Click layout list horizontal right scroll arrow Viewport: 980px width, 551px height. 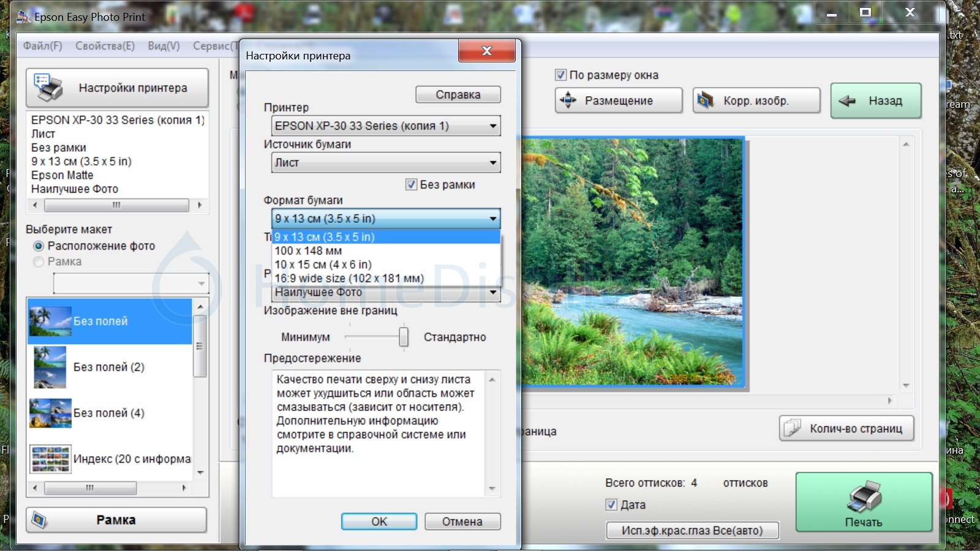tap(184, 488)
